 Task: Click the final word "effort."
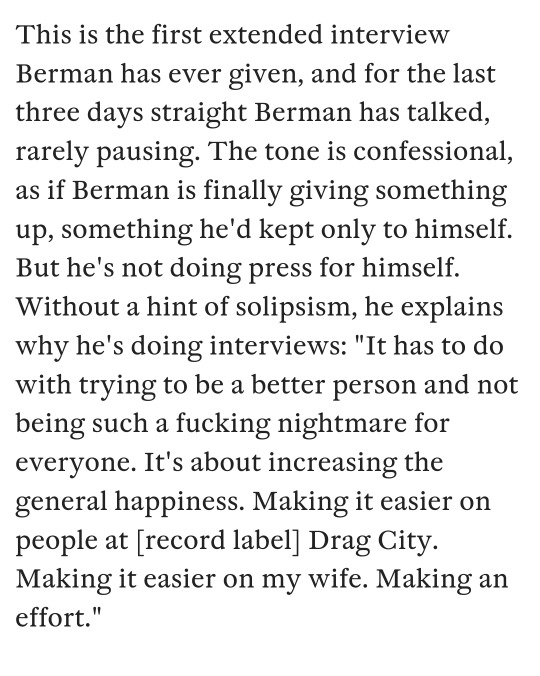[58, 617]
